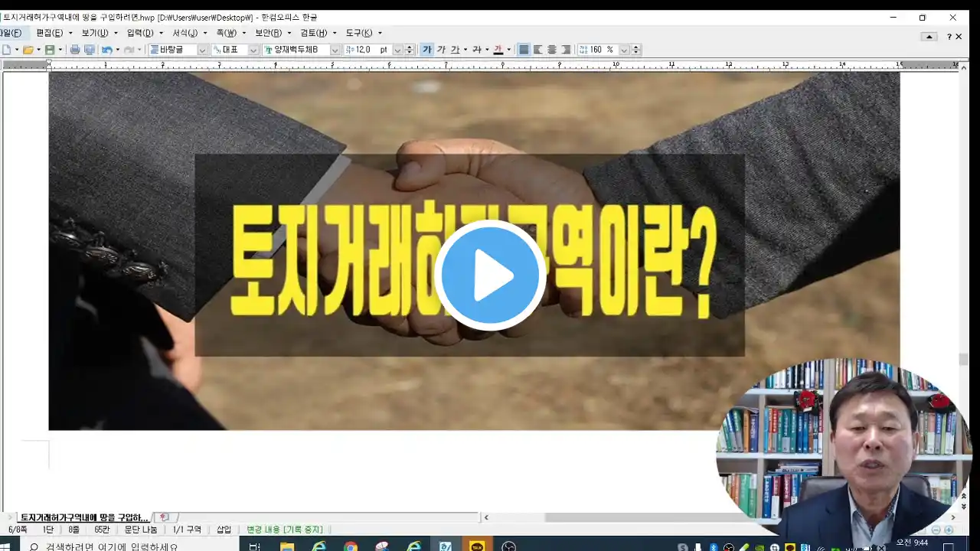Click the font color swatch icon
Image resolution: width=980 pixels, height=551 pixels.
498,50
